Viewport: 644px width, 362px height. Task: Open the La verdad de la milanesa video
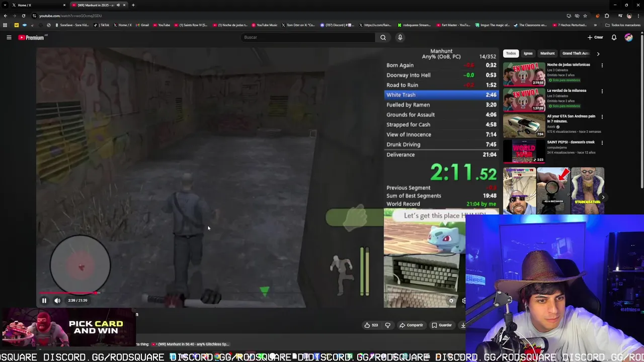pyautogui.click(x=524, y=100)
